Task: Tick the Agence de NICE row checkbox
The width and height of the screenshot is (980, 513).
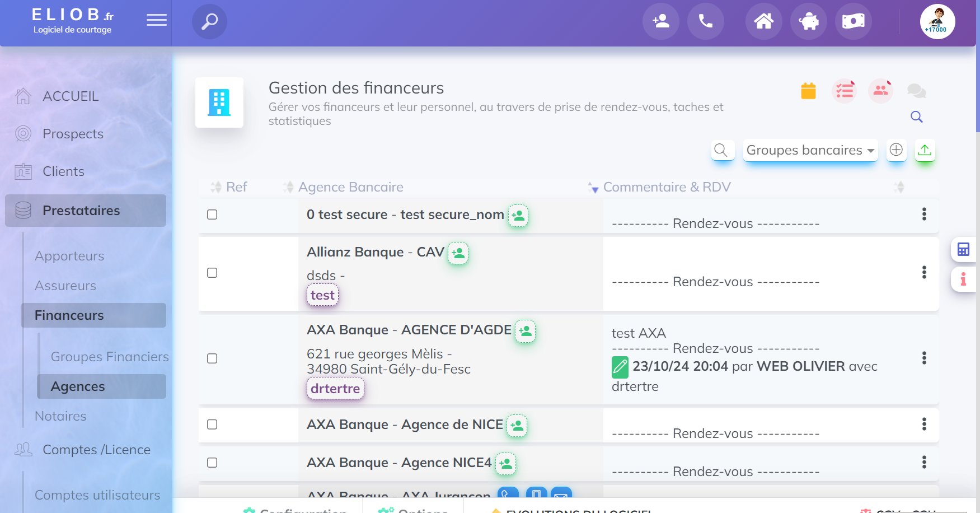Action: click(x=212, y=425)
